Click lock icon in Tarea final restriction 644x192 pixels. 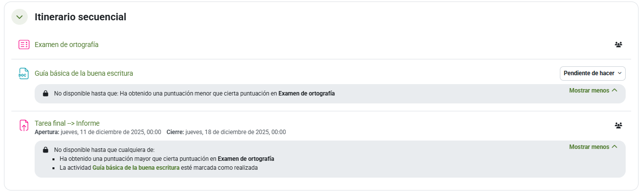46,149
